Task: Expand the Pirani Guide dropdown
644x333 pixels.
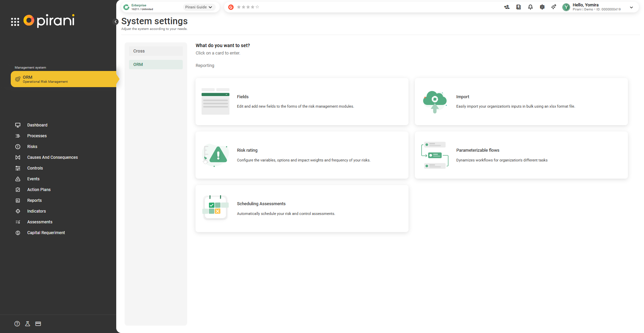Action: [199, 7]
